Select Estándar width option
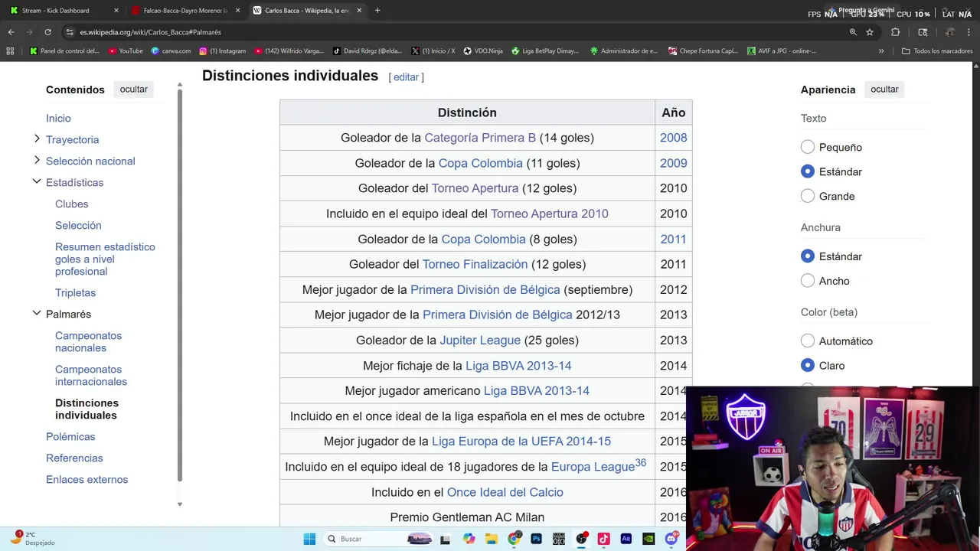Screen dimensions: 980x551 pos(808,256)
